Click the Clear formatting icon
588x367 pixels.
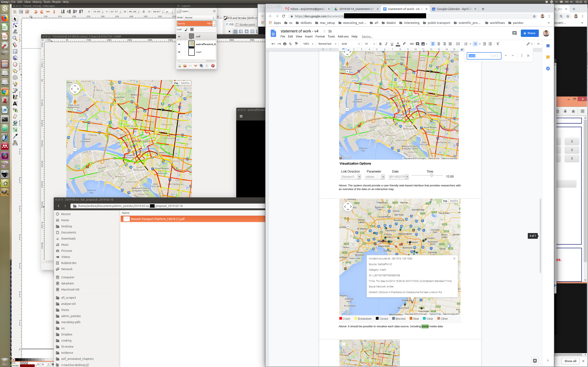(x=498, y=44)
